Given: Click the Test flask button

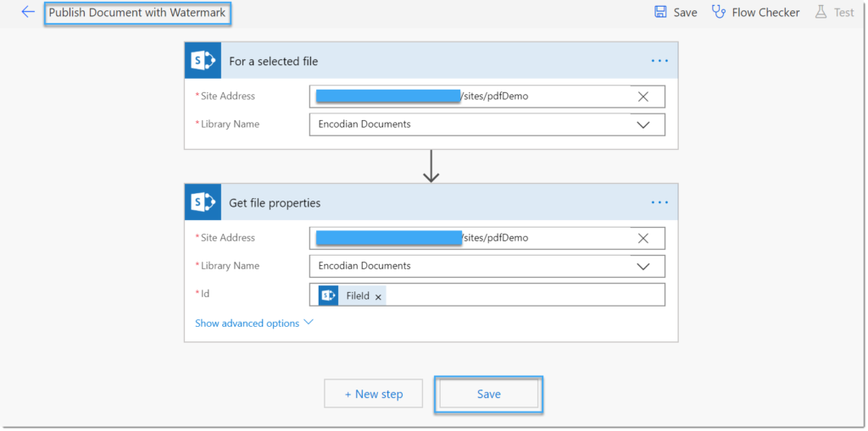Looking at the screenshot, I should click(834, 12).
